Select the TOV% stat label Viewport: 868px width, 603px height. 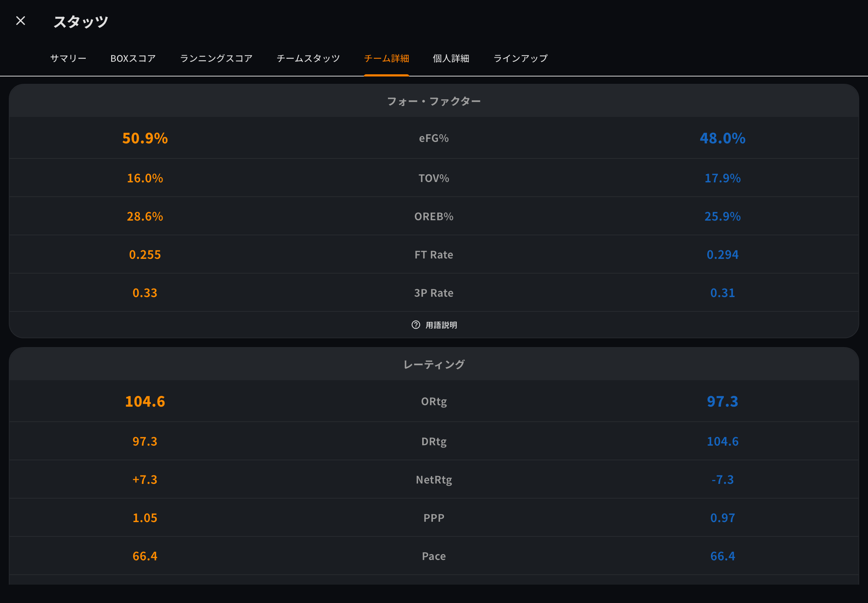(x=434, y=178)
